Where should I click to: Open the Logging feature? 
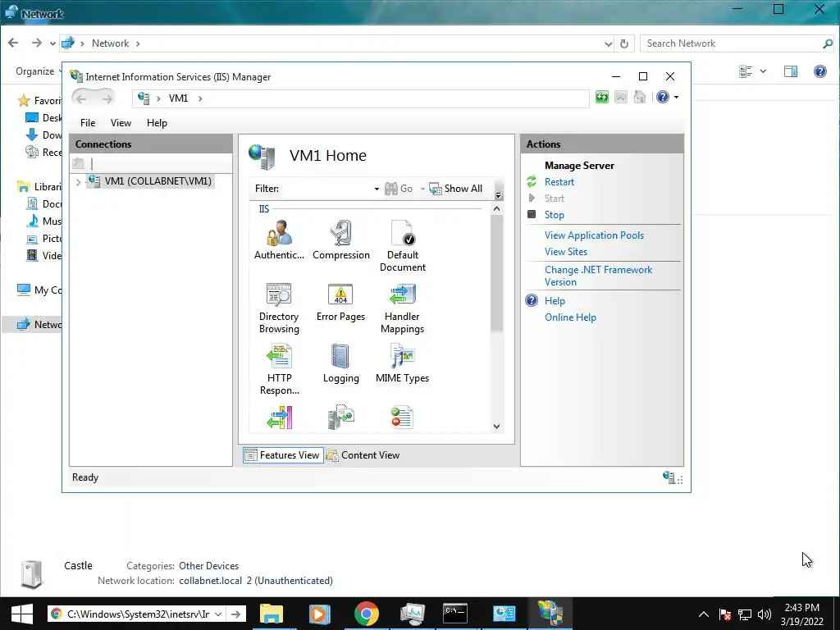pyautogui.click(x=340, y=363)
